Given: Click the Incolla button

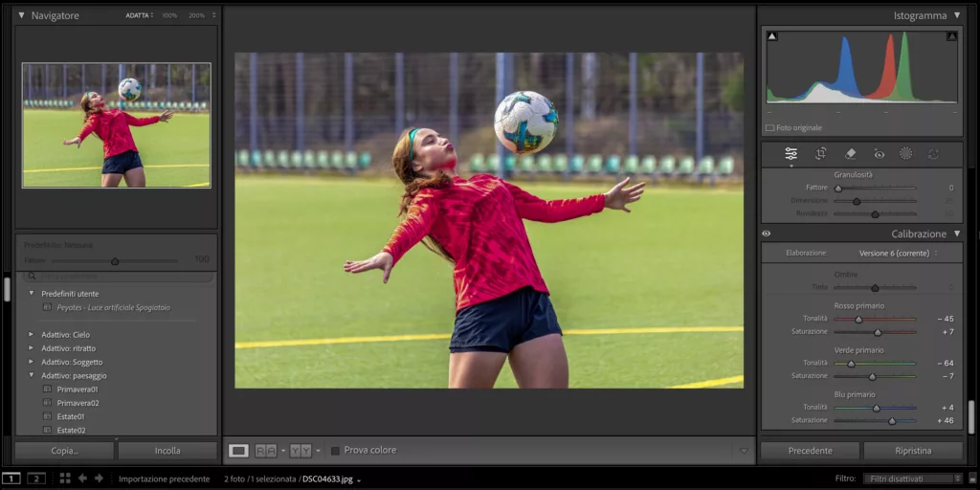Looking at the screenshot, I should (167, 451).
